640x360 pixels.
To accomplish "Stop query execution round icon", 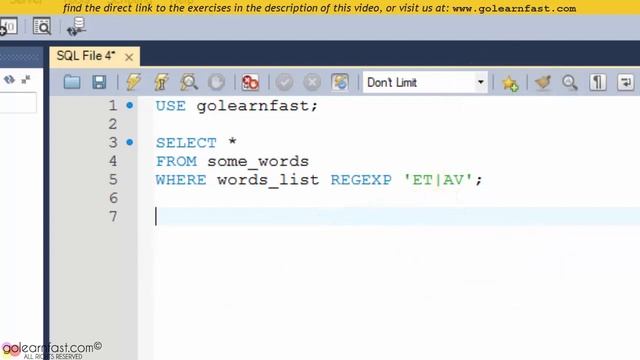I will pos(216,82).
